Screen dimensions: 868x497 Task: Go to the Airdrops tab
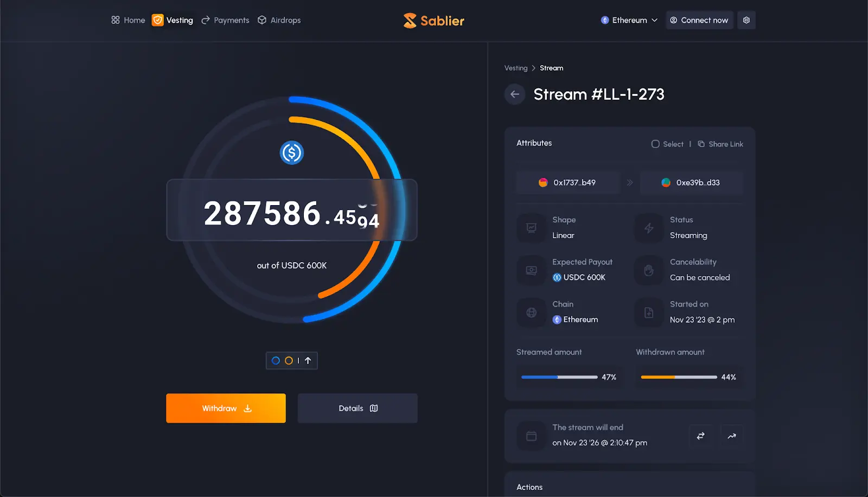(x=279, y=20)
